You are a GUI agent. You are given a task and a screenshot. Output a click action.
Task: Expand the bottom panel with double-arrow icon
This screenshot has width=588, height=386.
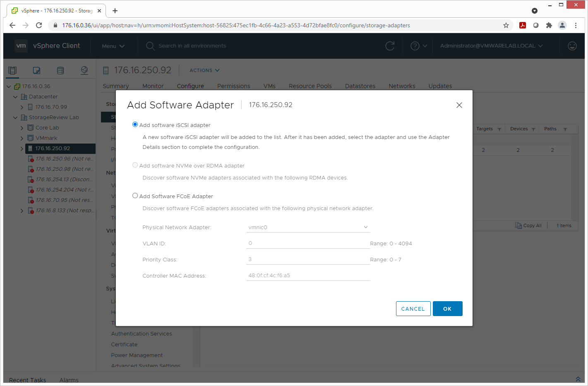pos(578,379)
